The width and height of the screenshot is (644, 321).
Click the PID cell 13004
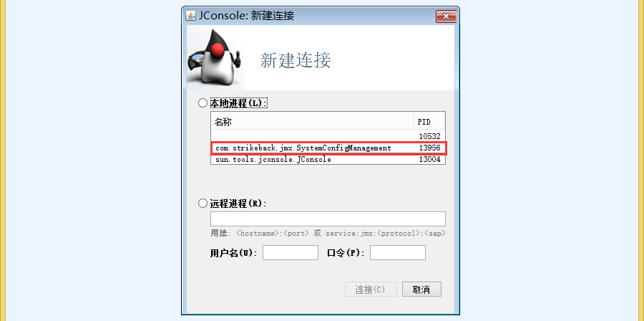[429, 160]
